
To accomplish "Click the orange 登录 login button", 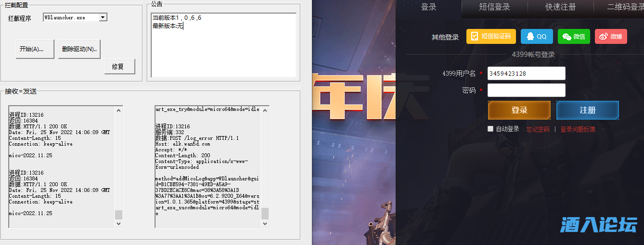I will click(x=519, y=110).
